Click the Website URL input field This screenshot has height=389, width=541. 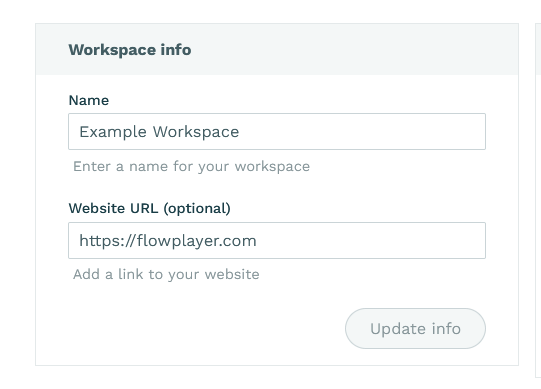[x=277, y=241]
